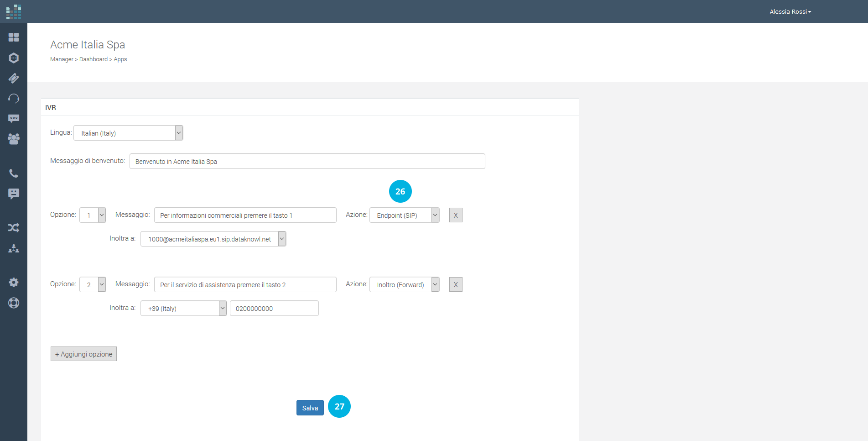
Task: Open the users group icon in sidebar
Action: click(14, 139)
